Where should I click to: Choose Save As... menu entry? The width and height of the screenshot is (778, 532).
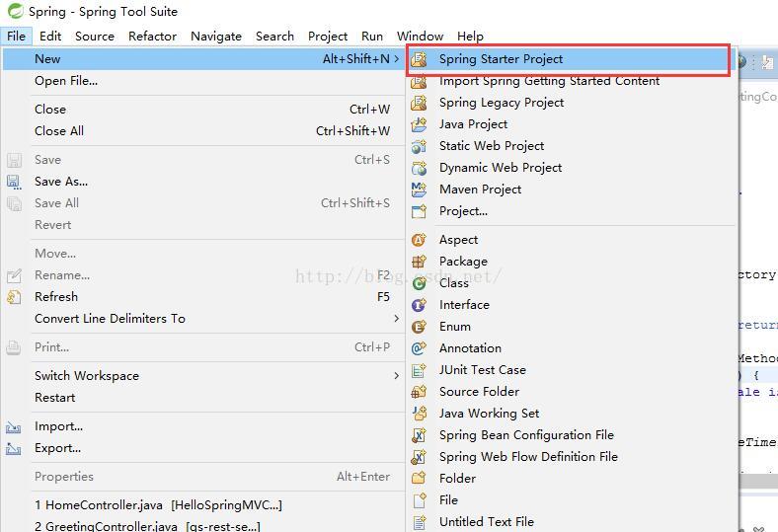click(203, 182)
